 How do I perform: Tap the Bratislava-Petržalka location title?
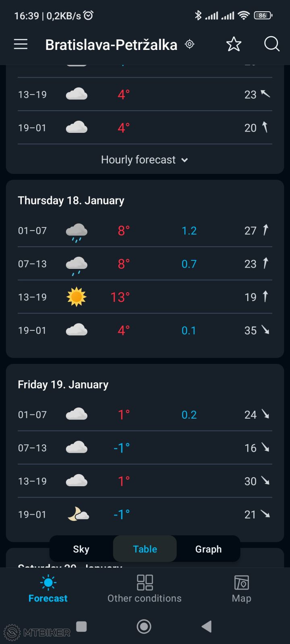(111, 45)
